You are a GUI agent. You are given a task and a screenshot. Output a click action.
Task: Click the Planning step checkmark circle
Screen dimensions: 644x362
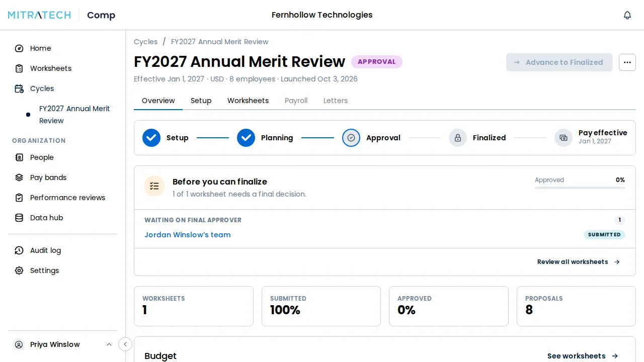(246, 138)
